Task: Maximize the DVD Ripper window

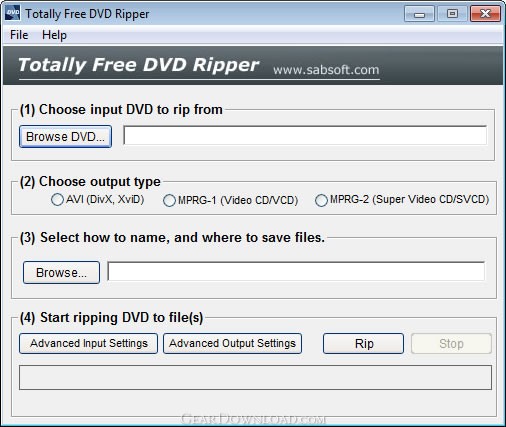Action: click(452, 14)
